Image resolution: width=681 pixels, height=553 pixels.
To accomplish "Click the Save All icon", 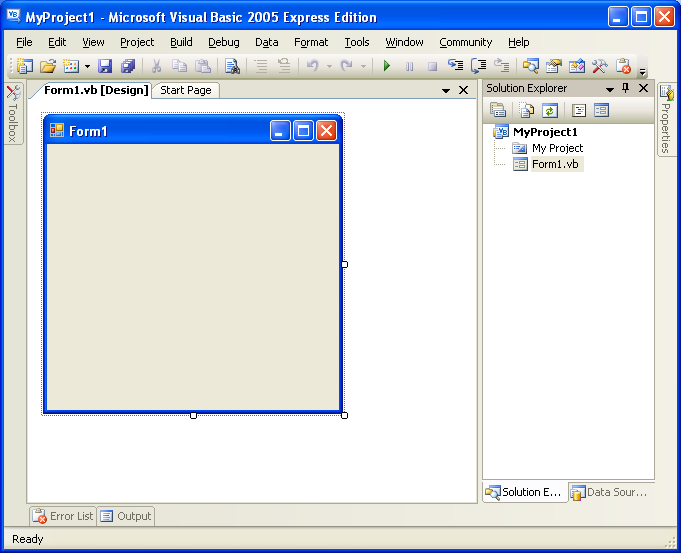I will pyautogui.click(x=128, y=66).
